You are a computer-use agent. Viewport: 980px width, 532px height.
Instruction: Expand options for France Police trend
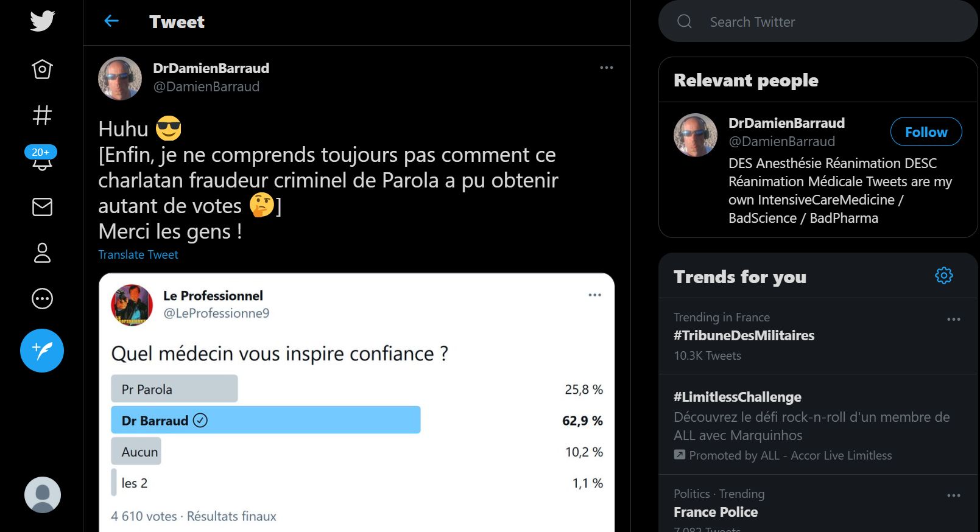(953, 495)
